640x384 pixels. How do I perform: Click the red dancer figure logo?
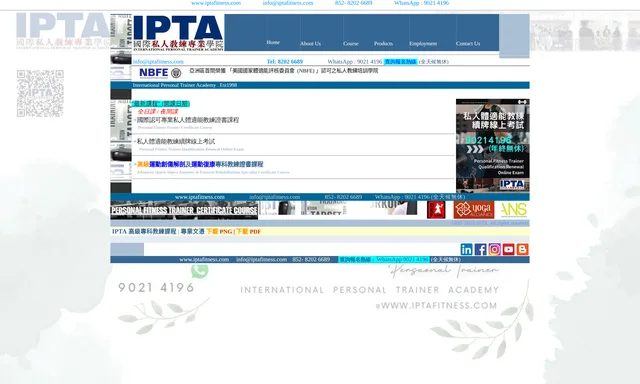(x=436, y=210)
